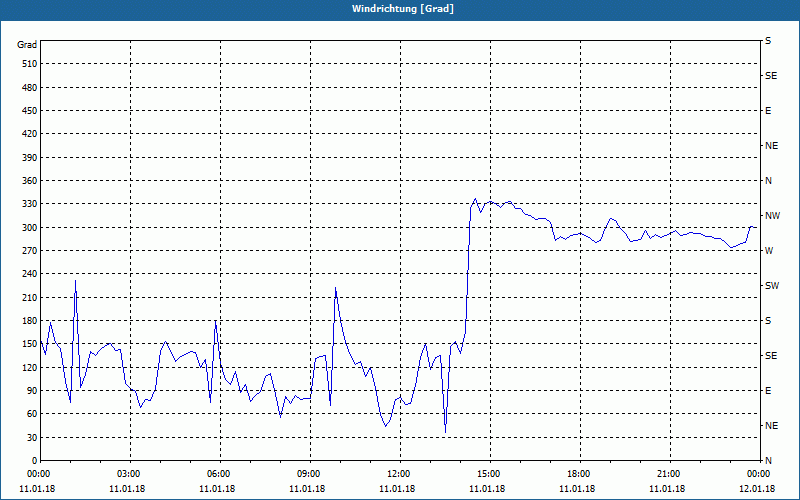The width and height of the screenshot is (800, 500).
Task: Click the 06:00 time label
Action: point(220,474)
